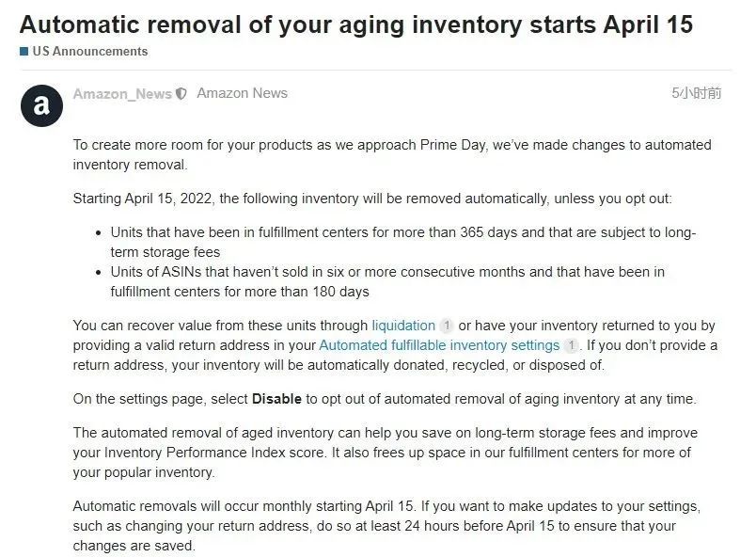The width and height of the screenshot is (756, 557).
Task: Click the last paragraph about monthly automatic removals
Action: (386, 526)
